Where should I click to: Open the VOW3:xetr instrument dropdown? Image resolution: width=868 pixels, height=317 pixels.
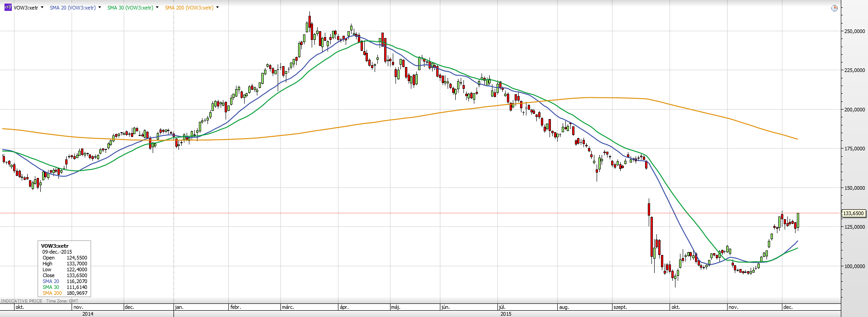tap(42, 8)
